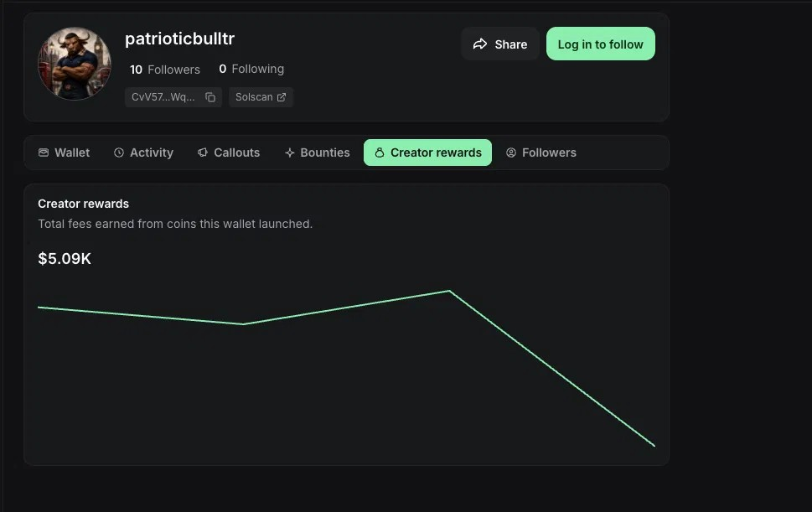View the 0 Following count
This screenshot has height=512, width=812.
click(x=251, y=69)
